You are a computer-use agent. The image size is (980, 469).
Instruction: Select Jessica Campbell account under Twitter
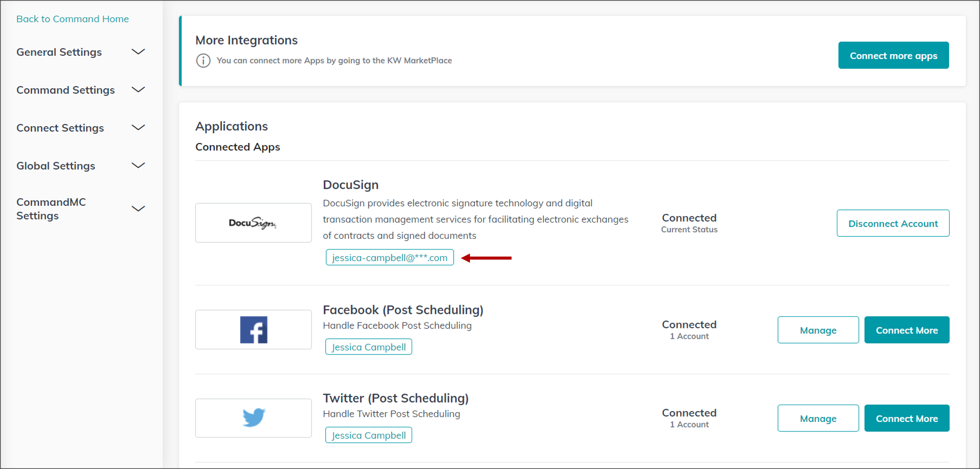point(368,435)
